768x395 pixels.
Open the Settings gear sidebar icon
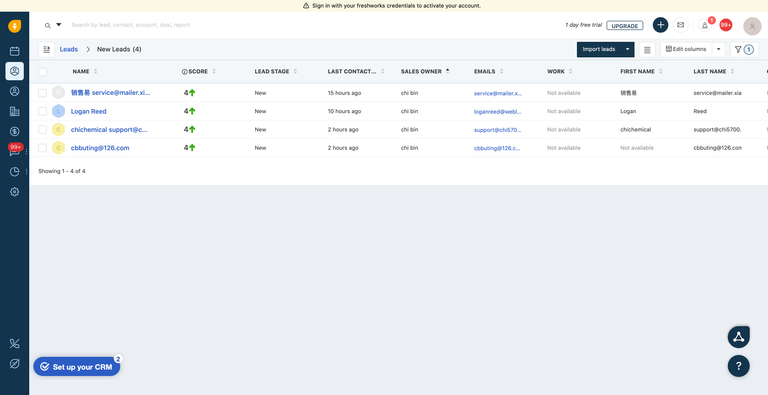15,192
